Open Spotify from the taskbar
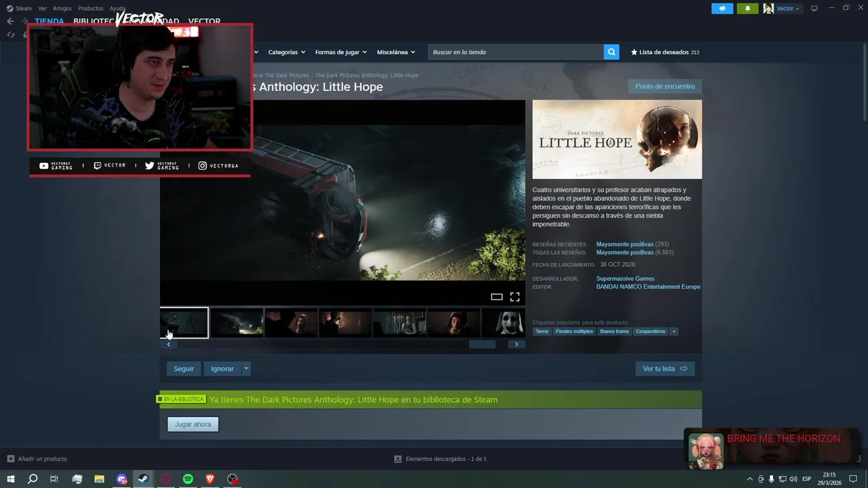Screen dimensions: 868x488 188,479
